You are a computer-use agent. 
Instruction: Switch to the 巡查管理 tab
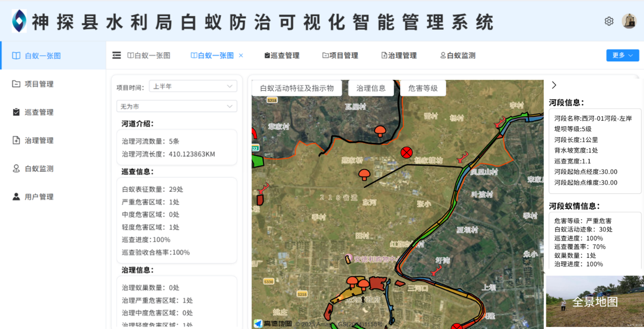click(282, 55)
